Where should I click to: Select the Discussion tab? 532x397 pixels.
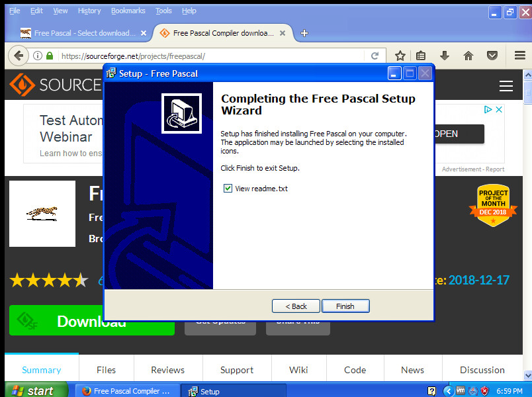[482, 369]
